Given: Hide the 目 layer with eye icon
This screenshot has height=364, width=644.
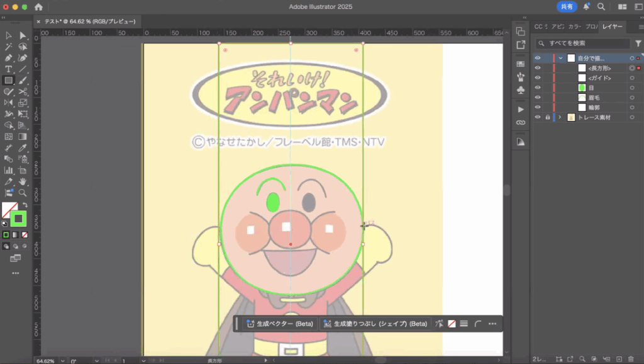Looking at the screenshot, I should 538,88.
